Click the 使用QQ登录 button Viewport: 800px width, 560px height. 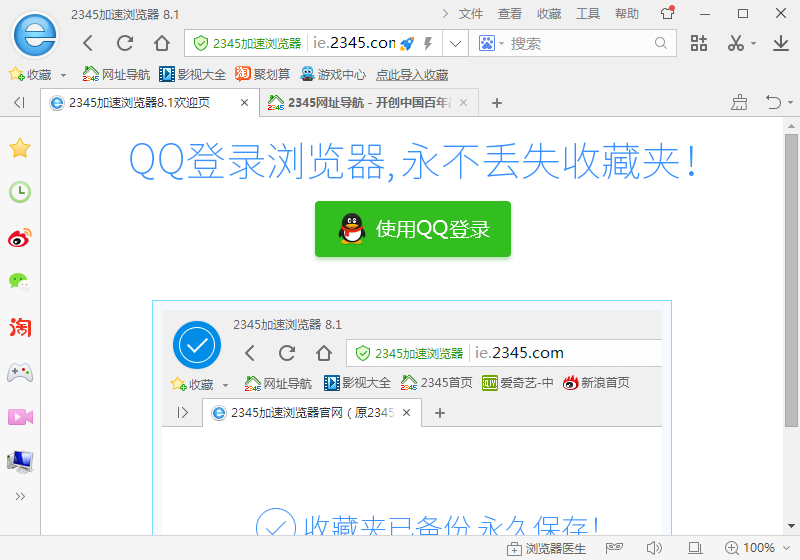[413, 229]
